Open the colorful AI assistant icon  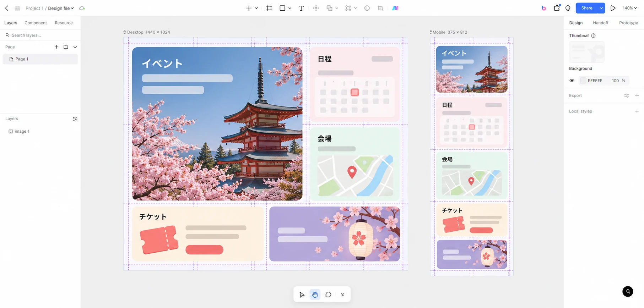[x=395, y=8]
